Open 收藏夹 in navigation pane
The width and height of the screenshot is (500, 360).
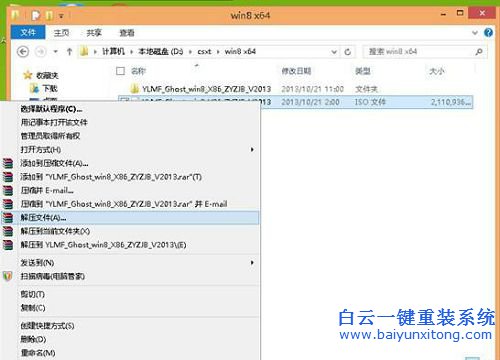(47, 75)
